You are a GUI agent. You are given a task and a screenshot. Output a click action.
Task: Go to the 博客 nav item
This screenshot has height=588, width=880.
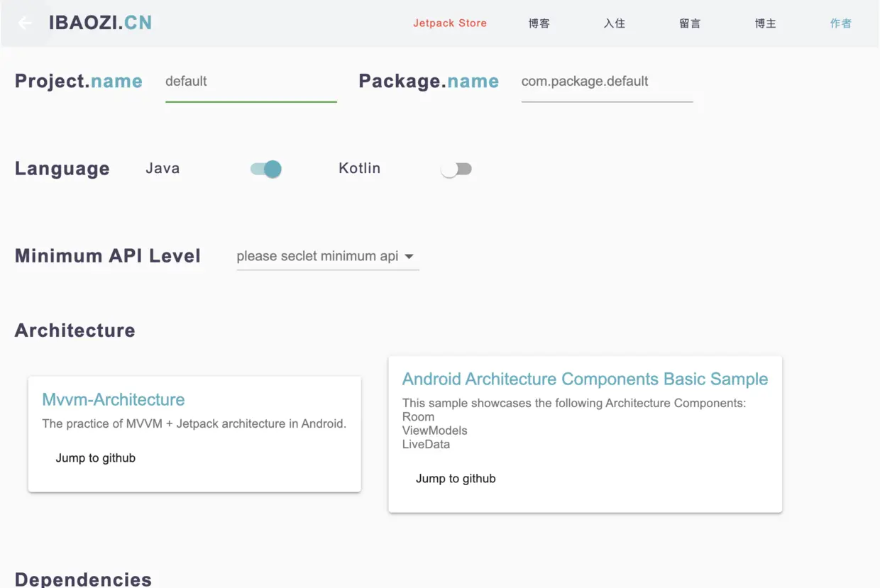[x=539, y=23]
